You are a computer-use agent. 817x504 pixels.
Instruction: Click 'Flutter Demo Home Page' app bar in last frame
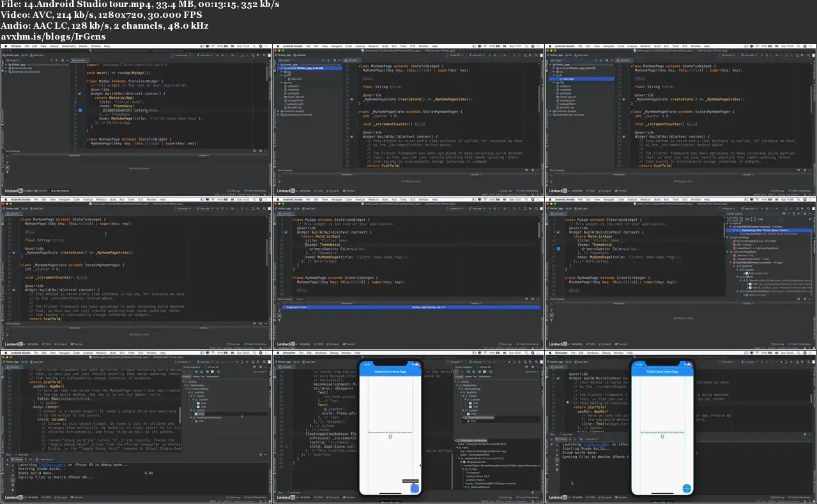pos(662,371)
